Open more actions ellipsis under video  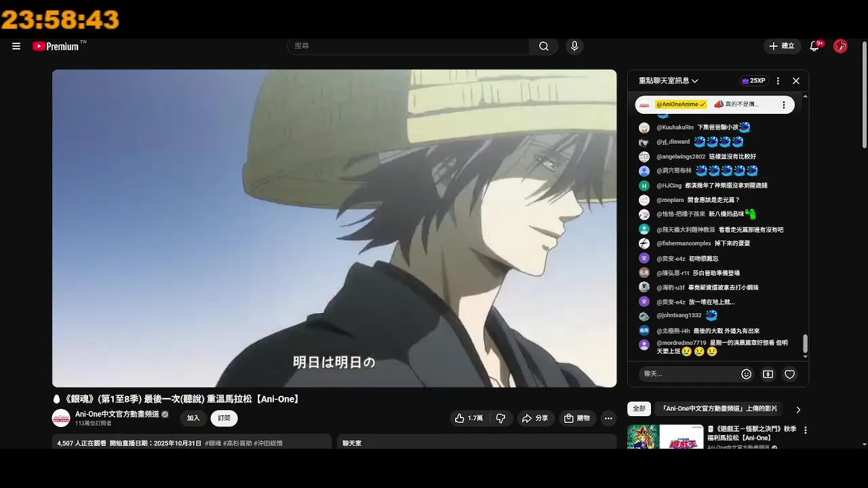click(x=608, y=418)
